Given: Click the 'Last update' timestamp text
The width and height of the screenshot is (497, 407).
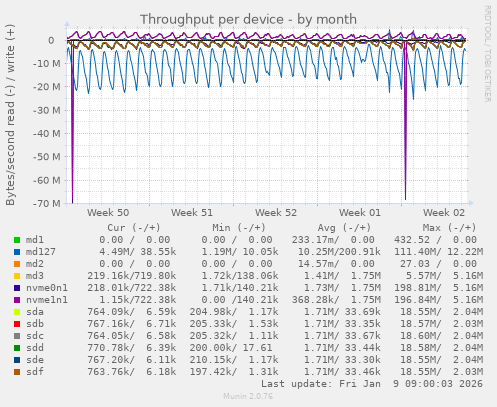Looking at the screenshot, I should (372, 384).
